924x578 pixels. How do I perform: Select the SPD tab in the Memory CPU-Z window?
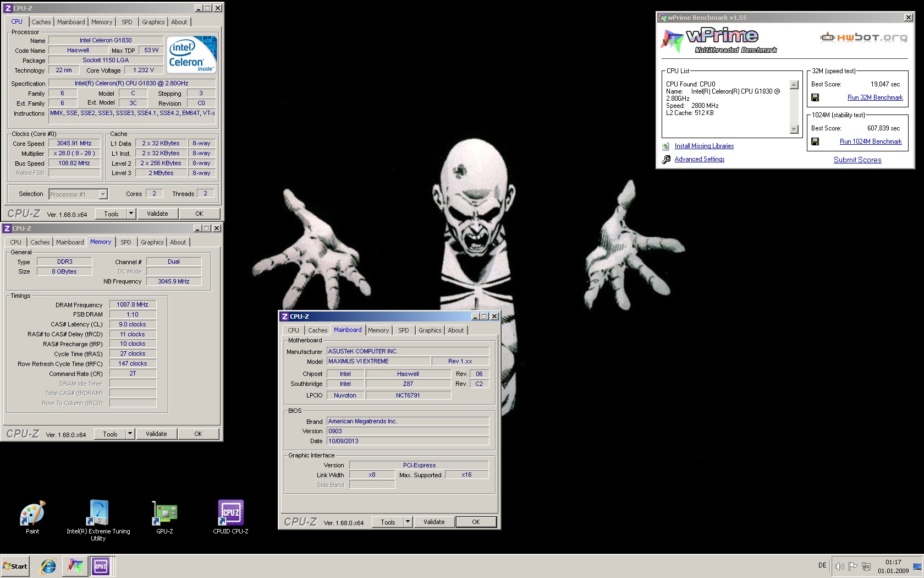pyautogui.click(x=126, y=242)
